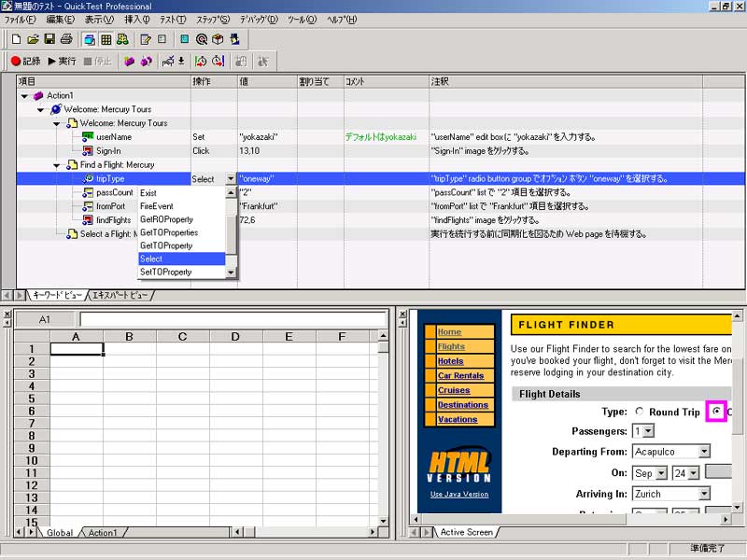Click the purple Action1 cube icon
Screen dimensions: 747x560
tap(38, 96)
